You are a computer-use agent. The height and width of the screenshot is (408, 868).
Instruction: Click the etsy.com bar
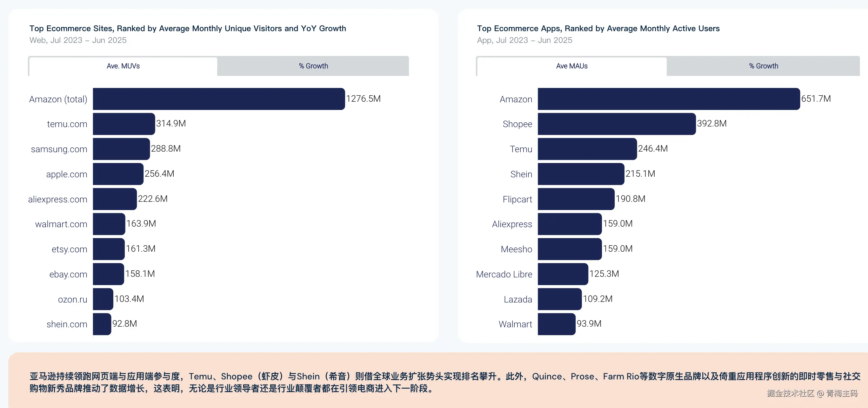coord(109,249)
